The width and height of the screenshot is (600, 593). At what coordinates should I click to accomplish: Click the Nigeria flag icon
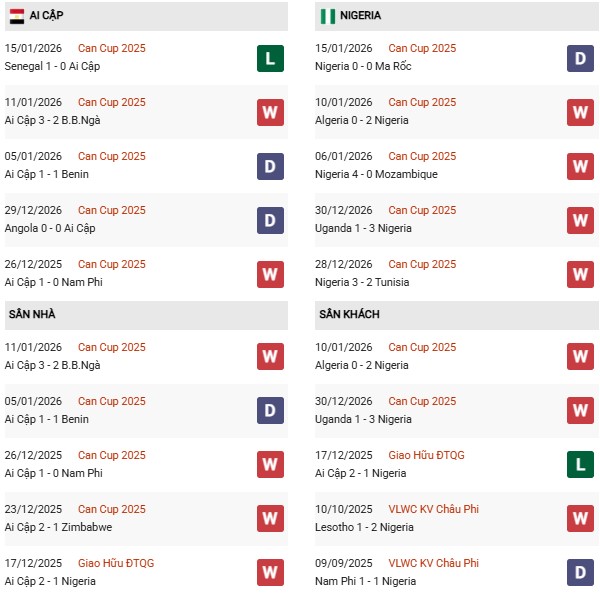click(x=327, y=16)
